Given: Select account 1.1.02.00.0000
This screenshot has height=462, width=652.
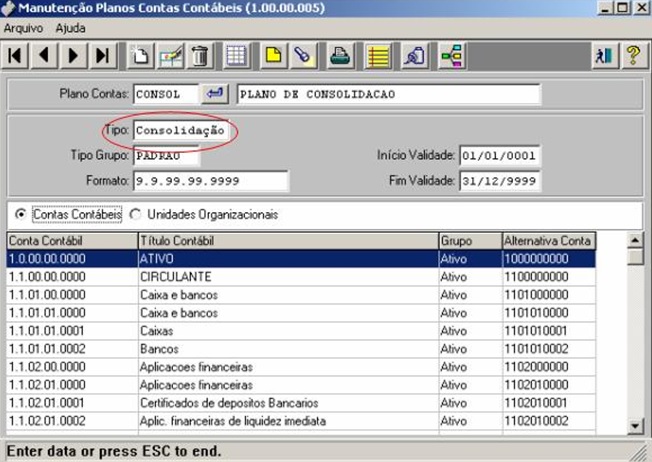Looking at the screenshot, I should 301,367.
